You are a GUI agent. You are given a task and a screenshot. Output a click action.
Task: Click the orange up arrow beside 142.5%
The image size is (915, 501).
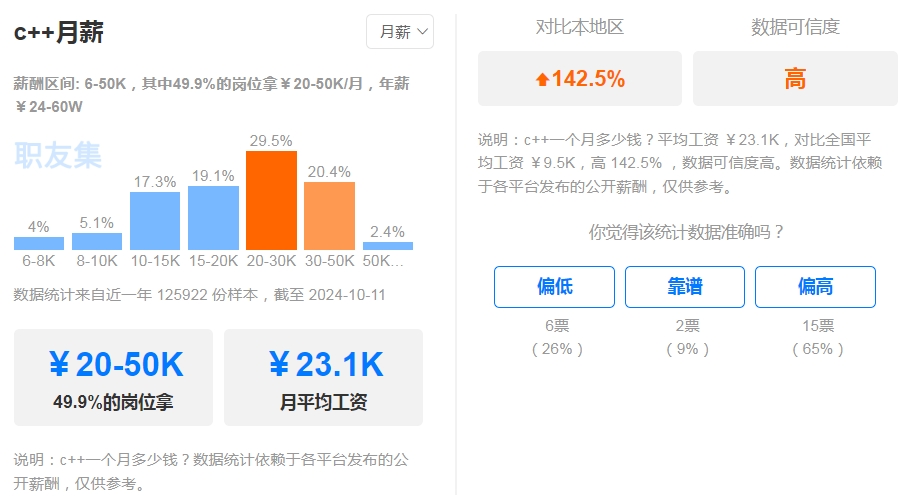click(542, 80)
